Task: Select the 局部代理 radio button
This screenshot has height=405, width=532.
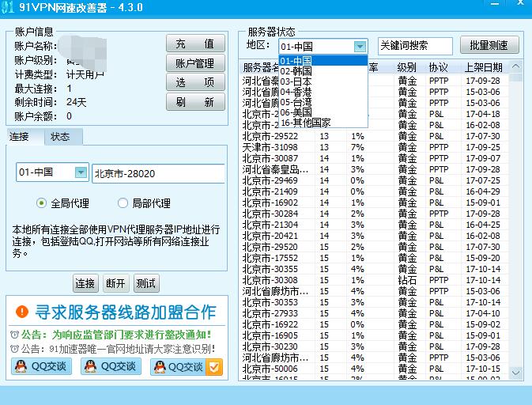Action: coord(123,203)
